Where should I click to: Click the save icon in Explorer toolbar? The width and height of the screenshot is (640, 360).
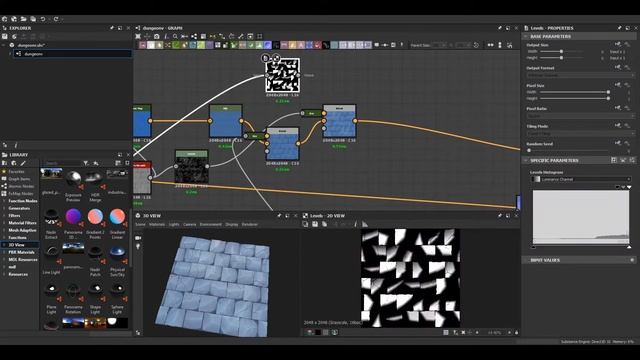[5, 36]
